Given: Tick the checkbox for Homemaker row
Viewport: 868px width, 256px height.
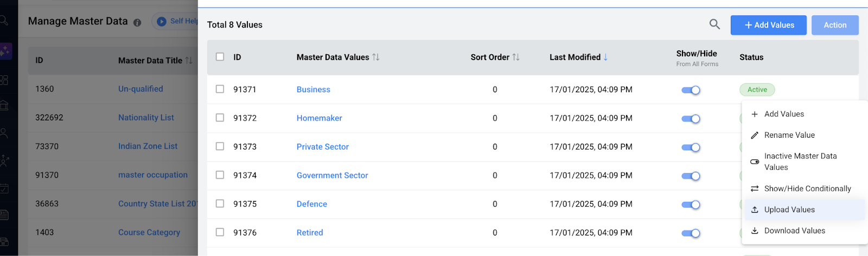Looking at the screenshot, I should [220, 118].
